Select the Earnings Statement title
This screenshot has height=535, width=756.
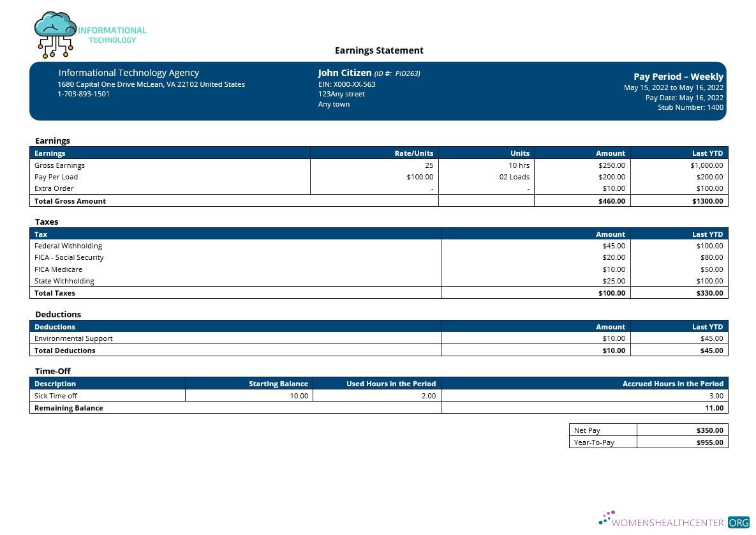[x=379, y=50]
